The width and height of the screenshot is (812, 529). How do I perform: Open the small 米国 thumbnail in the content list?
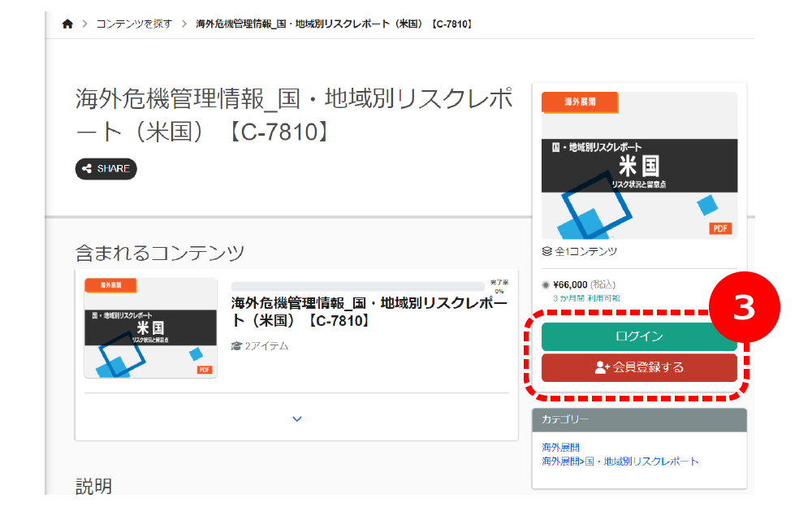151,328
